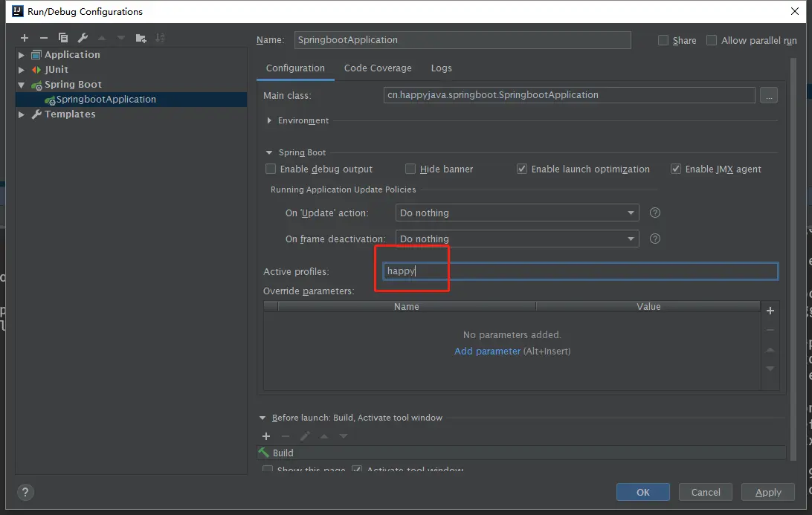
Task: Open help for On 'Update' action
Action: [655, 213]
